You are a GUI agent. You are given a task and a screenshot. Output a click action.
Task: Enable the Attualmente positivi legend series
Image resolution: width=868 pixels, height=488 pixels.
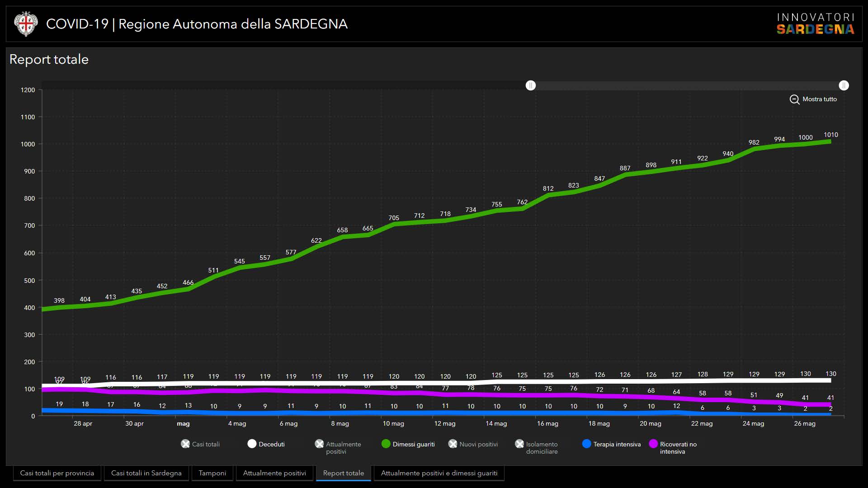(319, 444)
